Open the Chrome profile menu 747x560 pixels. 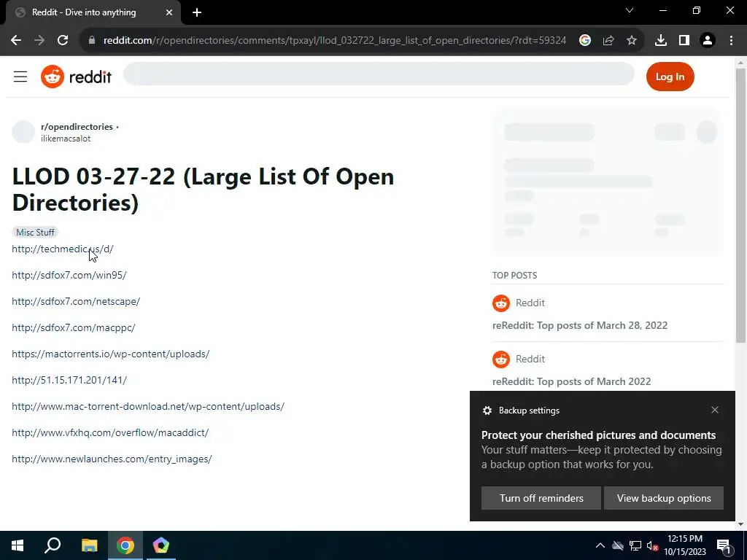pyautogui.click(x=708, y=41)
